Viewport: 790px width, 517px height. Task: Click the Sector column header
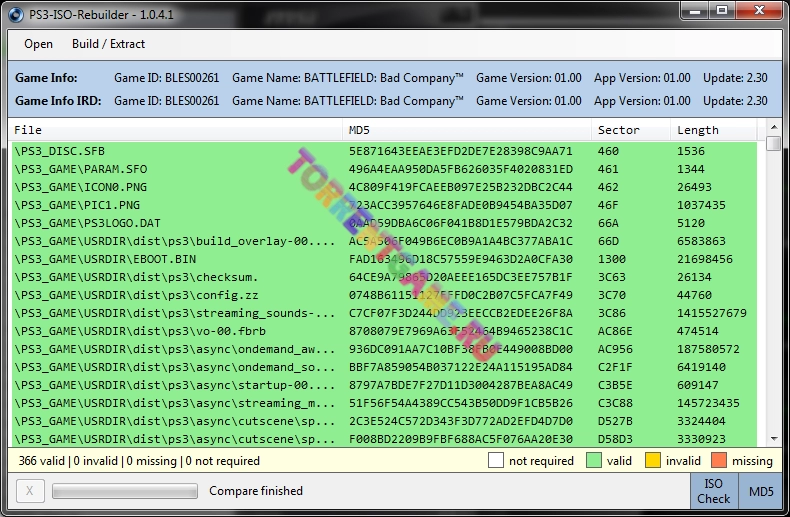(630, 130)
